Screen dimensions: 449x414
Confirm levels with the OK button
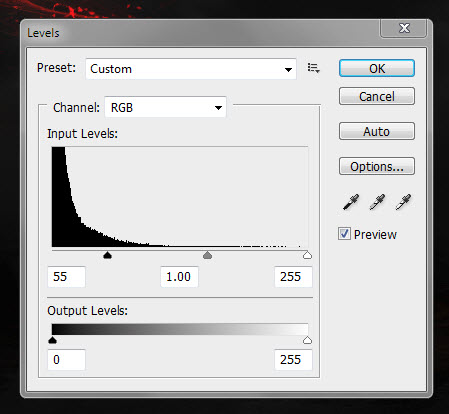click(x=377, y=68)
